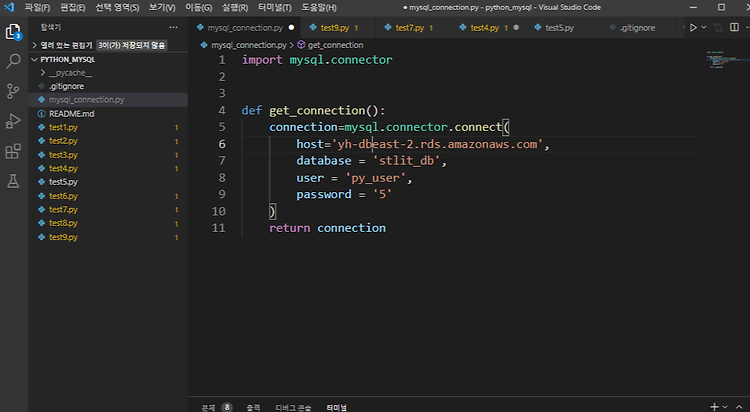Run Python file with play button

coord(693,28)
